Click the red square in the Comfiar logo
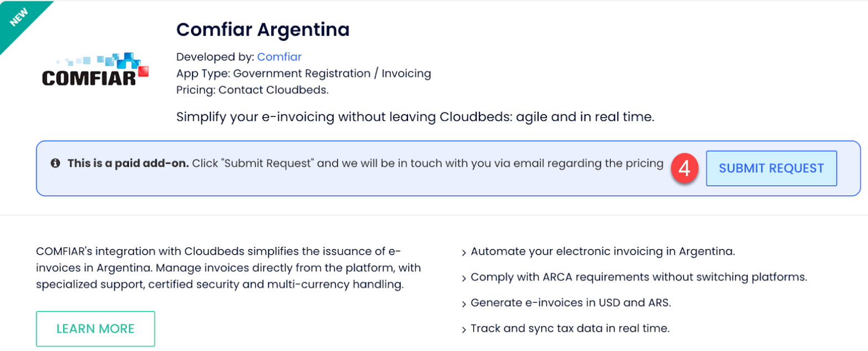 click(144, 71)
